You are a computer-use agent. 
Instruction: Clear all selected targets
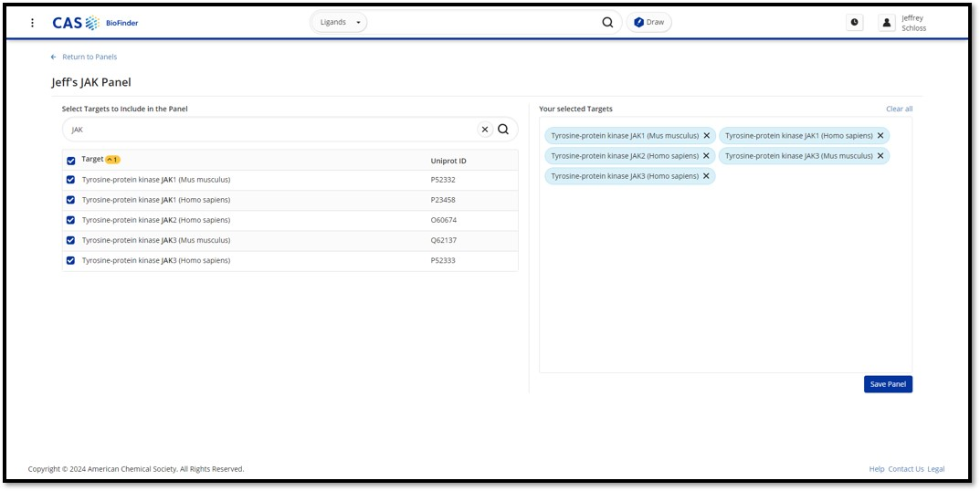(x=899, y=109)
